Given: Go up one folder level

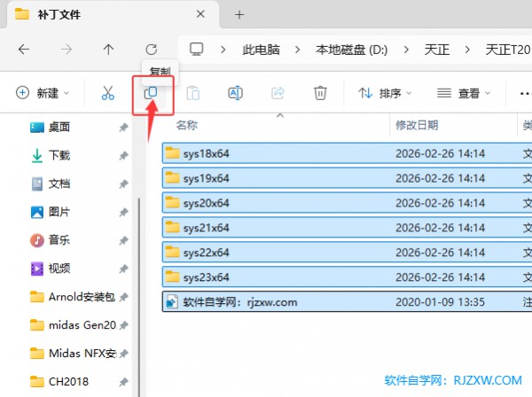Looking at the screenshot, I should tap(108, 50).
